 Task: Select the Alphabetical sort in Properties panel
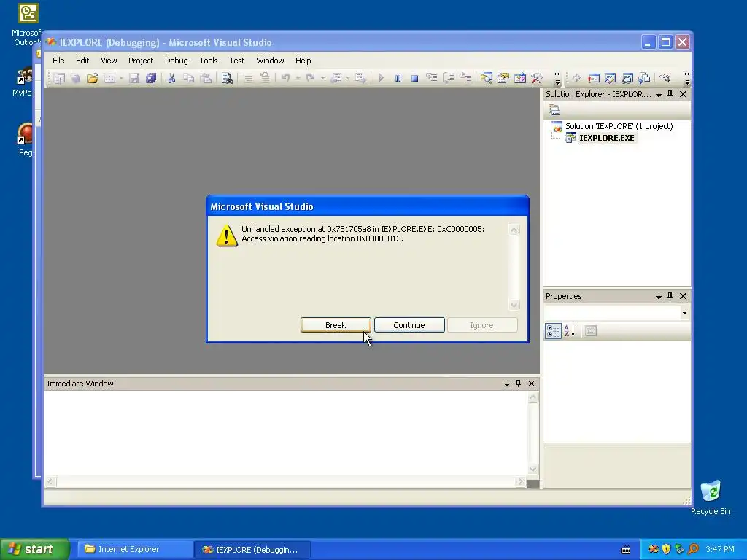[569, 330]
